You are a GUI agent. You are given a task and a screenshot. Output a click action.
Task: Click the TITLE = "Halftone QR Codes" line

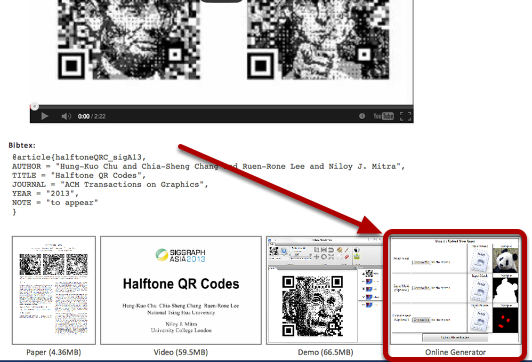click(x=79, y=175)
